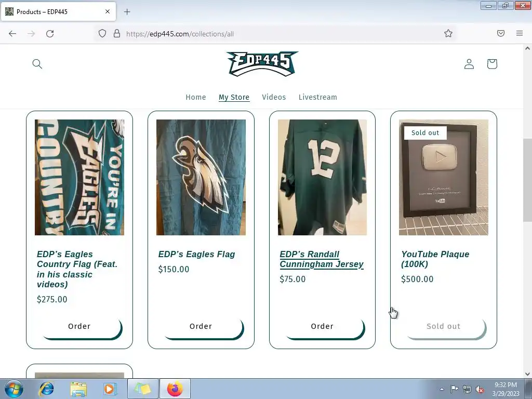
Task: Open EDP's Eagles Country Flag title link
Action: pos(77,269)
